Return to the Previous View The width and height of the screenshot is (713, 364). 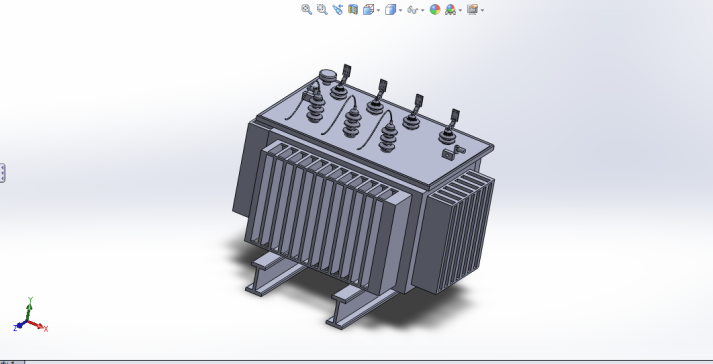coord(337,10)
